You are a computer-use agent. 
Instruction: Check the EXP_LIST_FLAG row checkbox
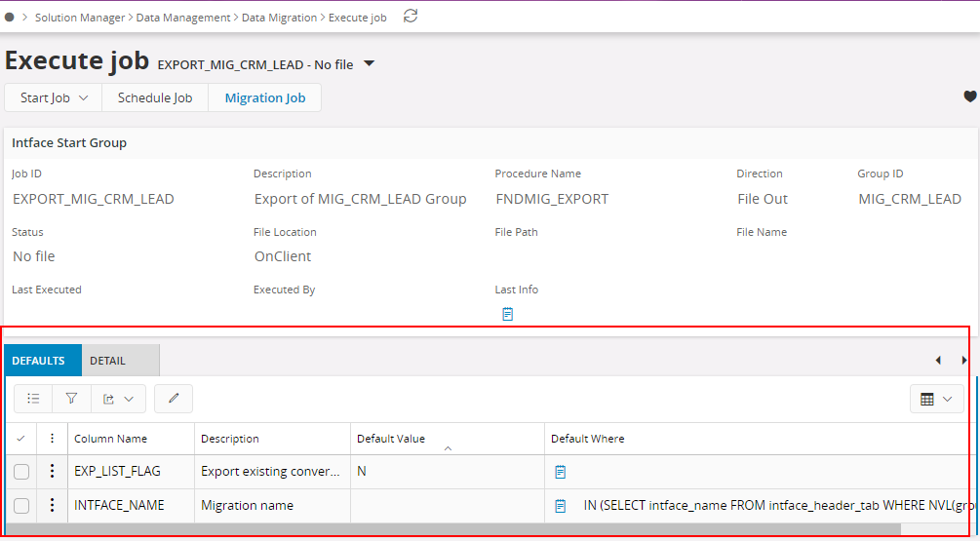point(21,472)
